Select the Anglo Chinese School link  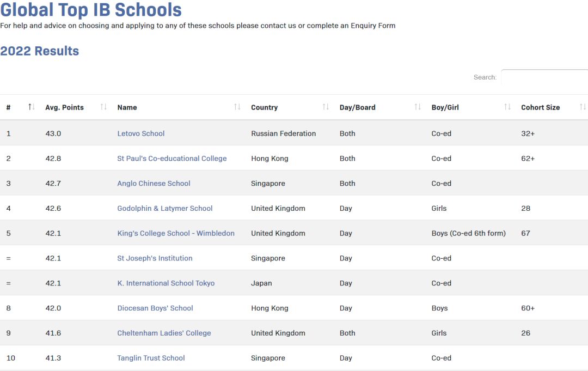[x=154, y=184]
